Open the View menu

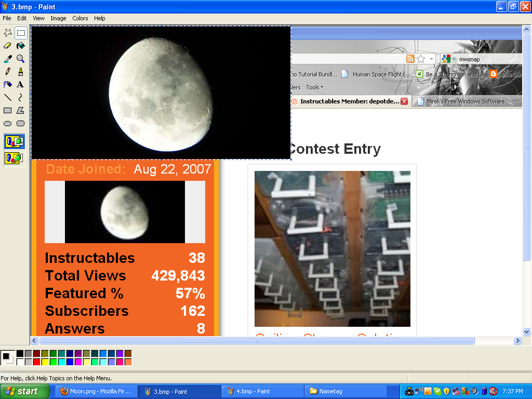[x=38, y=18]
